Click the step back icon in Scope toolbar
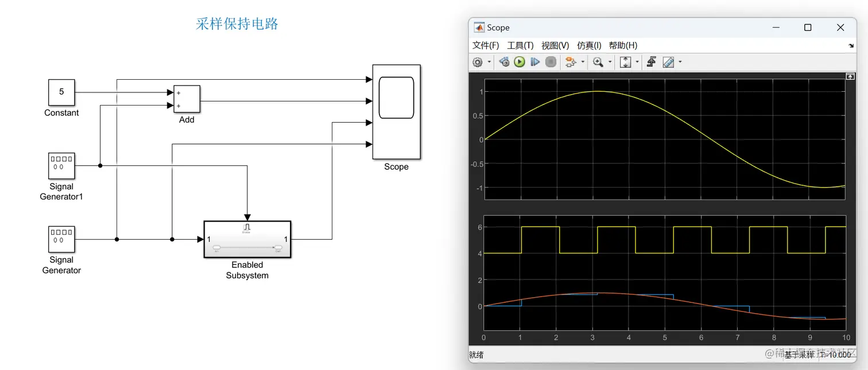868x370 pixels. (504, 62)
